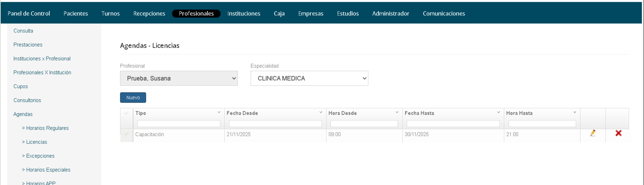Edit the Capacitación license with pencil icon
The image size is (644, 185).
click(x=593, y=133)
